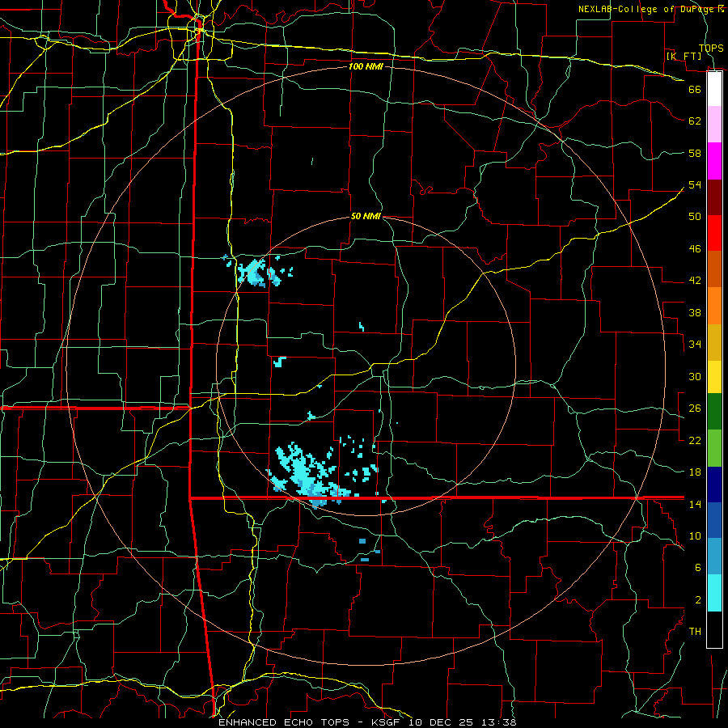Screen dimensions: 728x728
Task: Click the legend value "62"
Action: pyautogui.click(x=695, y=121)
